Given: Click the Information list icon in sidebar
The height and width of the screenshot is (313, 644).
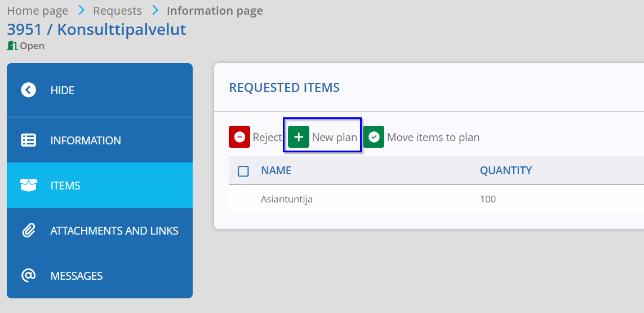Looking at the screenshot, I should [x=28, y=140].
